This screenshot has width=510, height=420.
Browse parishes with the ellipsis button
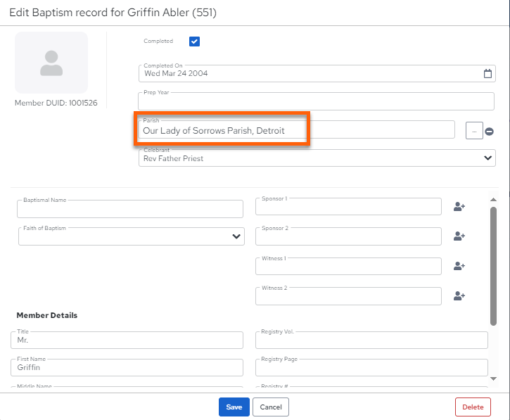(474, 131)
